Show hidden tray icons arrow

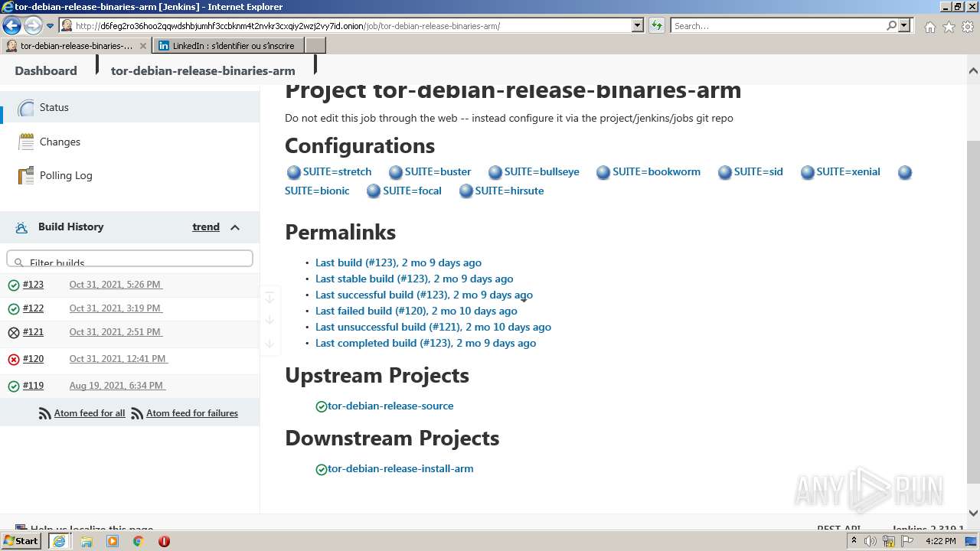[x=854, y=541]
